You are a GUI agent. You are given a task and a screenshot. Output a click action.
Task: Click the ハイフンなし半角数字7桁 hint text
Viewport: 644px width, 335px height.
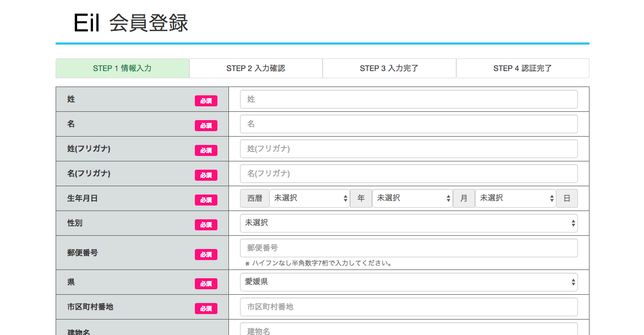[319, 263]
